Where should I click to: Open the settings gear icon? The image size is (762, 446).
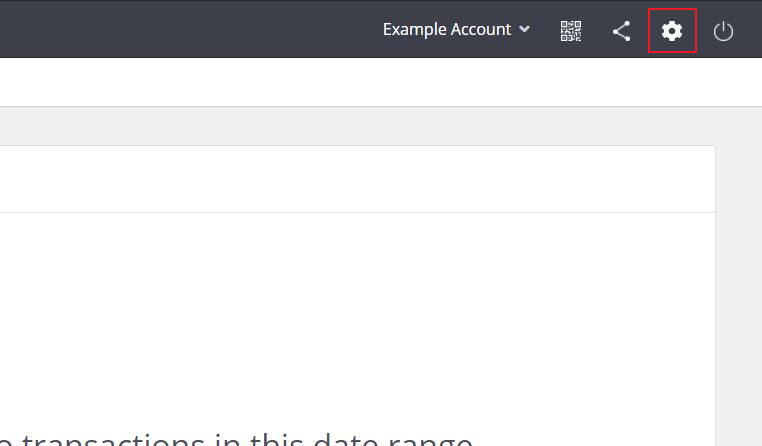click(672, 31)
